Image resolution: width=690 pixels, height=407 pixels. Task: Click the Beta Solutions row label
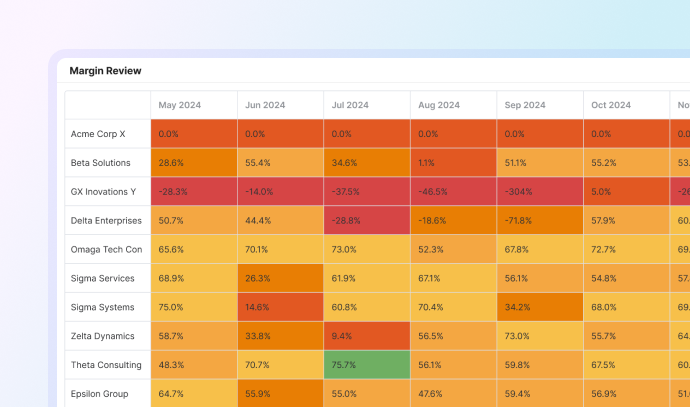coord(102,163)
